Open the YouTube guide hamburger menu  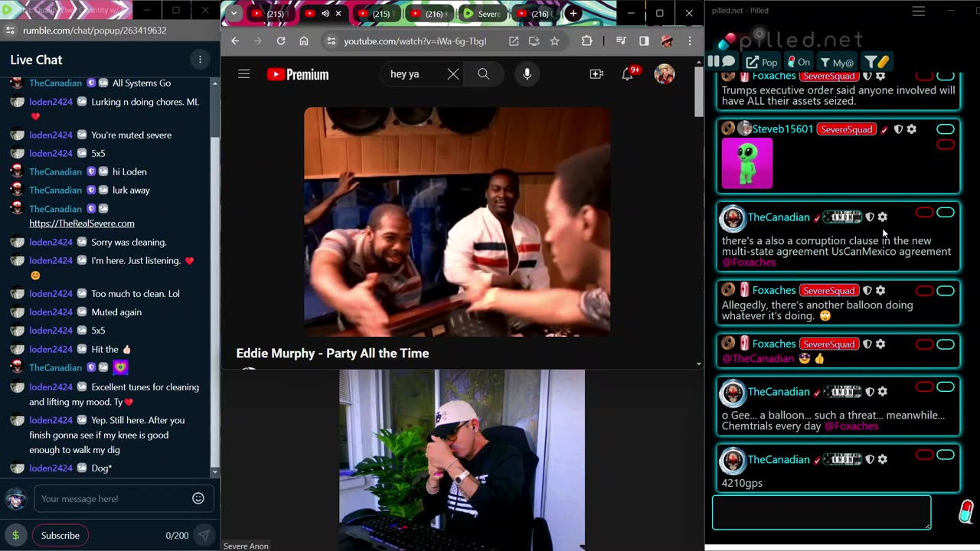[243, 74]
